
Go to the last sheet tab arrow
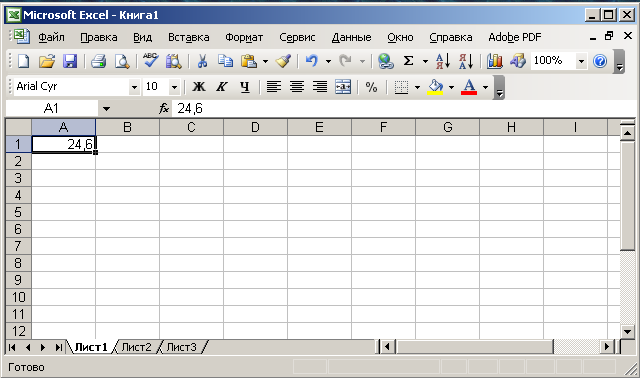pyautogui.click(x=58, y=347)
